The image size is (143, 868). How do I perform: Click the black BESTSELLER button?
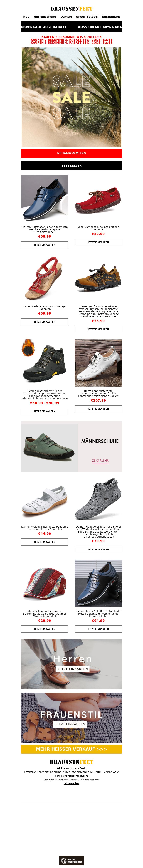[71, 166]
